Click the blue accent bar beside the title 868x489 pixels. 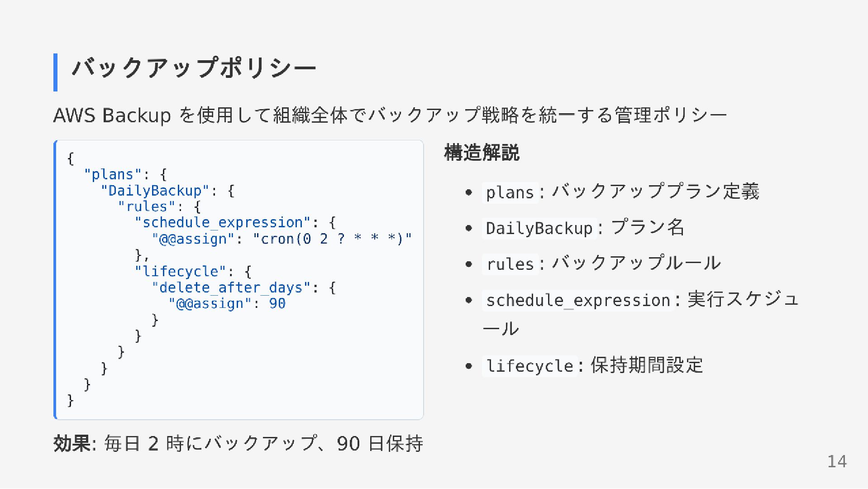[55, 72]
